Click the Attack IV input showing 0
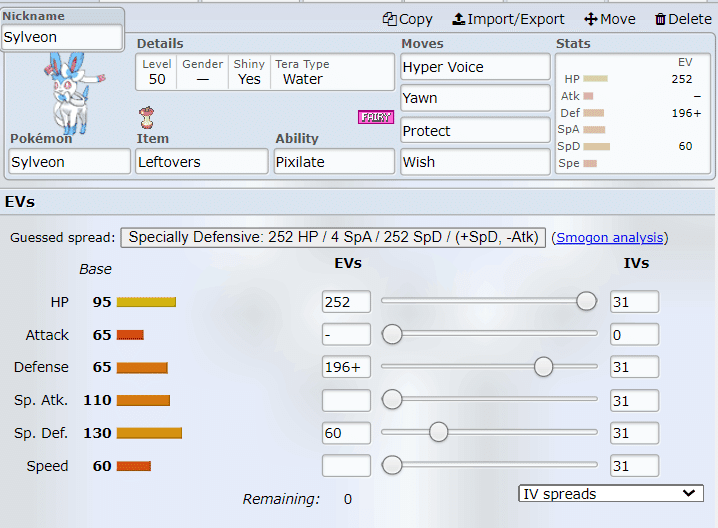718x528 pixels. [x=634, y=335]
